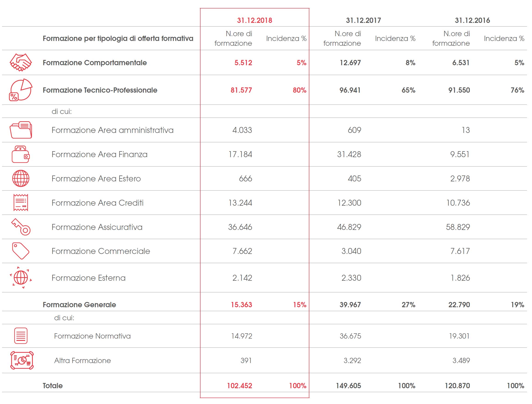Click the table title Formazione per tipologia

(118, 38)
